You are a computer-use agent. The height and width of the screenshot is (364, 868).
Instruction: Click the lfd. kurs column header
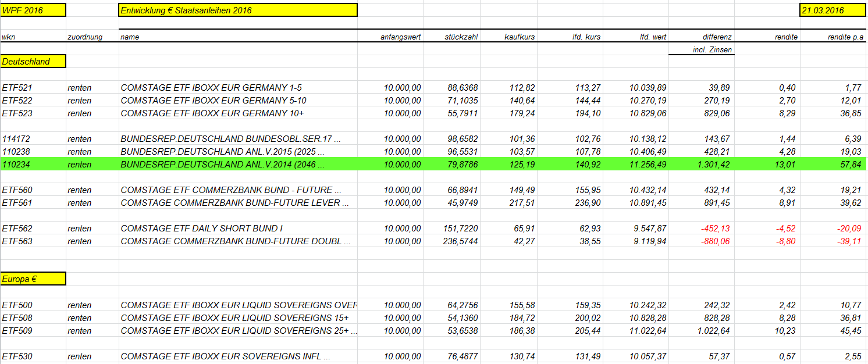coord(586,37)
